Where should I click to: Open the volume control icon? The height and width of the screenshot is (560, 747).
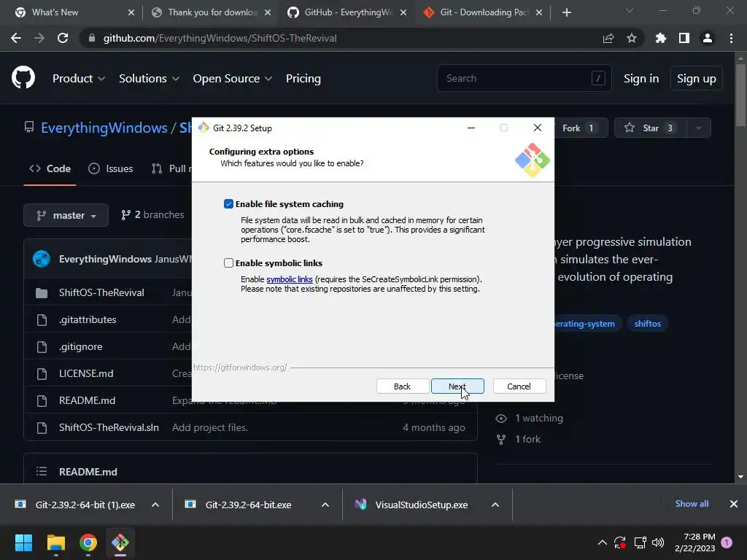click(x=658, y=542)
